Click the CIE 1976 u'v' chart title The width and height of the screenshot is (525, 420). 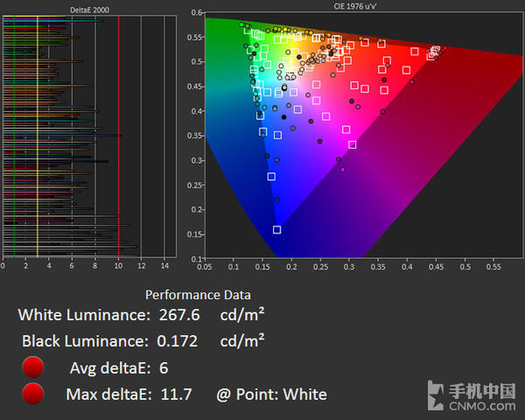(x=355, y=6)
